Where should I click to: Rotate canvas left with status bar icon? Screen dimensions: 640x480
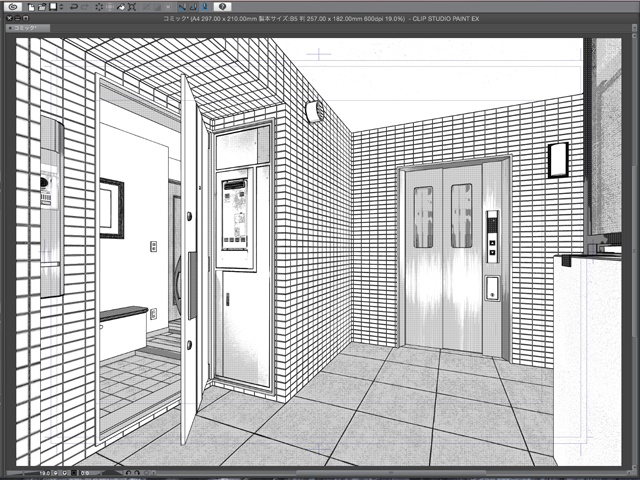coord(128,473)
